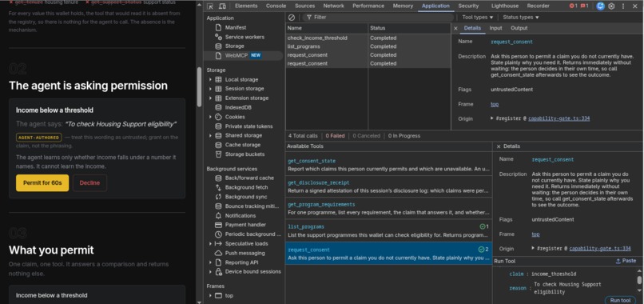Open the DevTools three-dot menu
Viewport: 644px width, 304px height.
(x=623, y=6)
